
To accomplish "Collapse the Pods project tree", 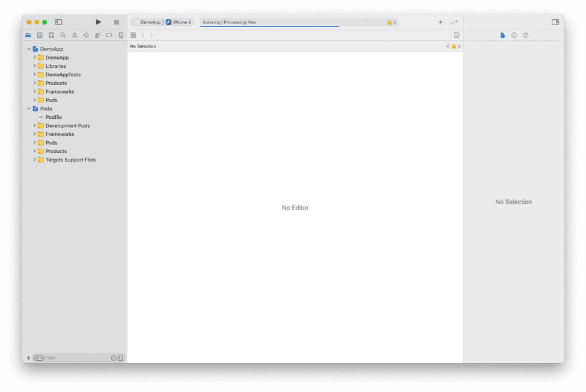I will [28, 109].
